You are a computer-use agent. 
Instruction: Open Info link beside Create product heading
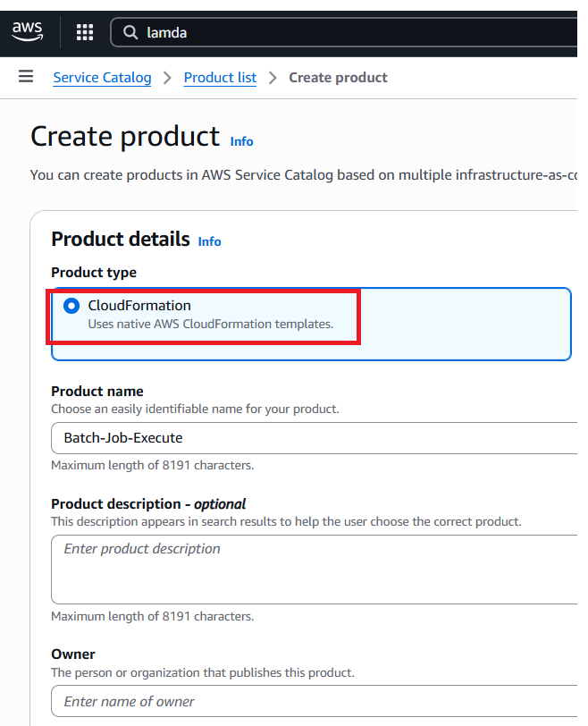pyautogui.click(x=241, y=141)
